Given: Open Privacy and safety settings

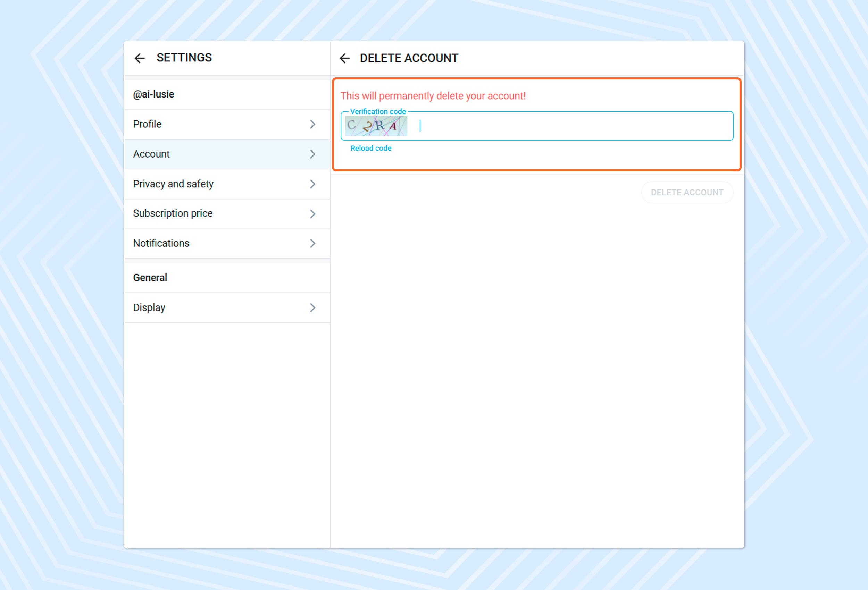Looking at the screenshot, I should pos(173,184).
